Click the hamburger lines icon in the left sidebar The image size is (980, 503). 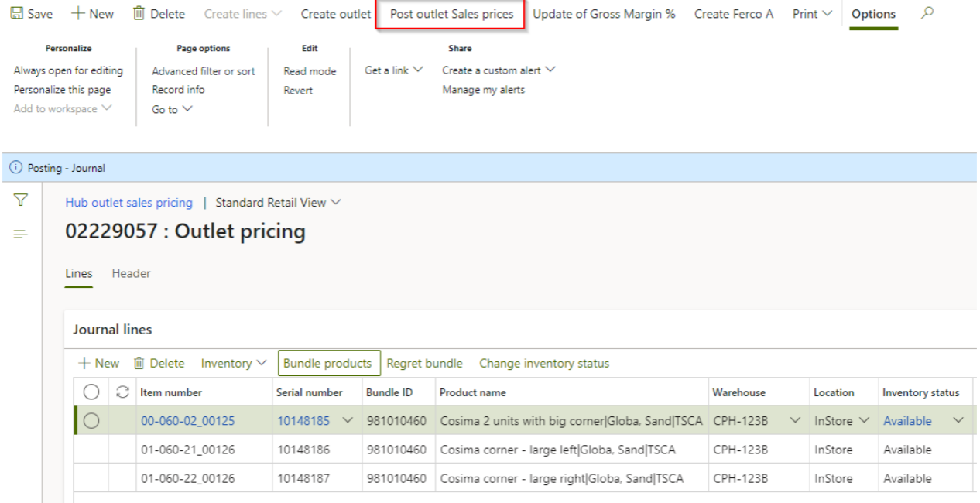click(x=21, y=234)
